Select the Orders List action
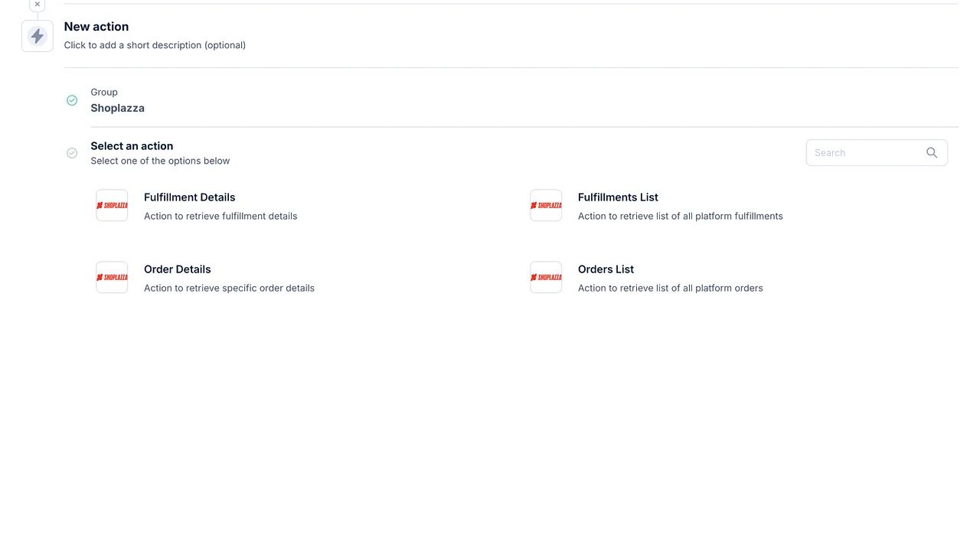Image resolution: width=980 pixels, height=551 pixels. click(x=606, y=269)
